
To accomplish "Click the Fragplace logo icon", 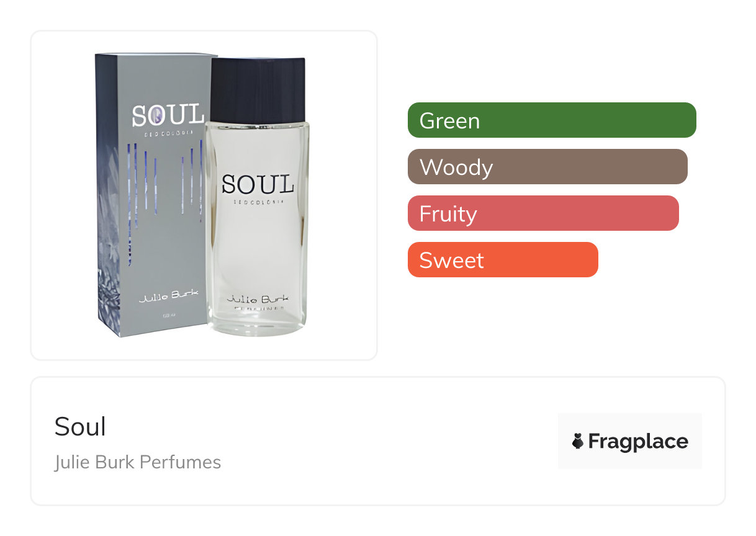I will (578, 441).
